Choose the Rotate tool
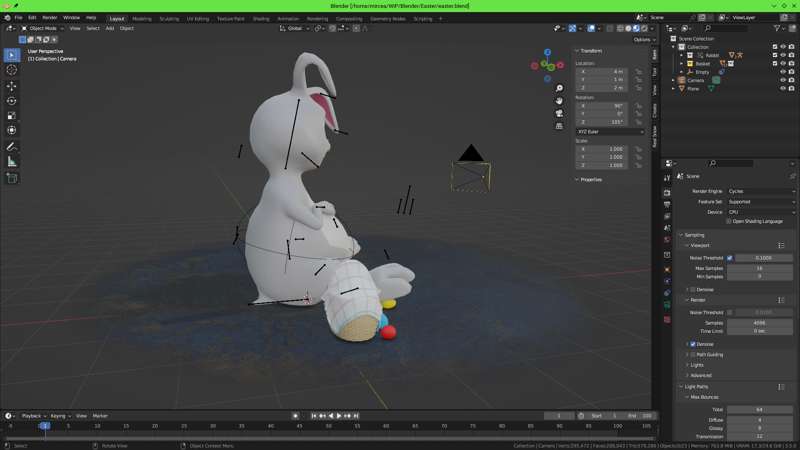This screenshot has width=800, height=450. tap(12, 101)
